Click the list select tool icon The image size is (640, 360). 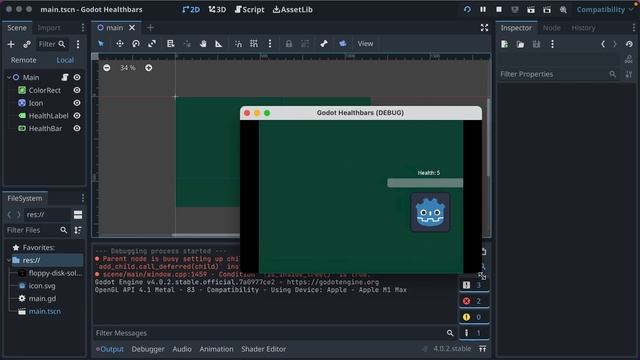coord(171,44)
